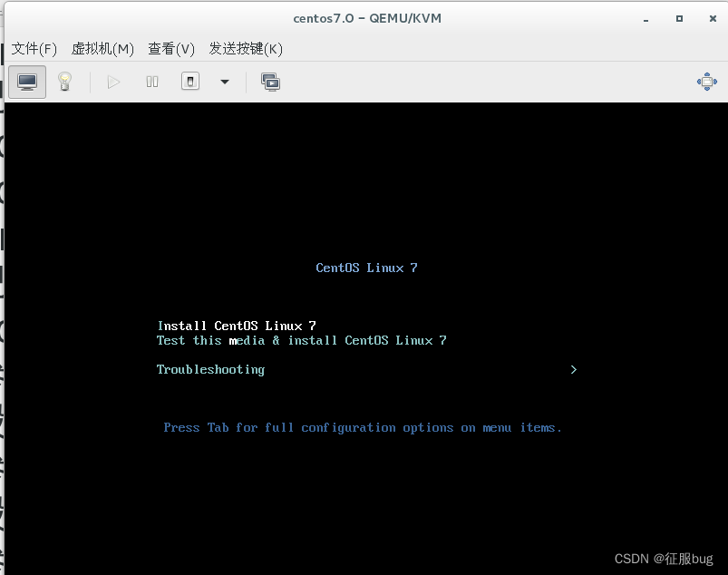
Task: Select the Troubleshooting boot entry
Action: [x=211, y=370]
